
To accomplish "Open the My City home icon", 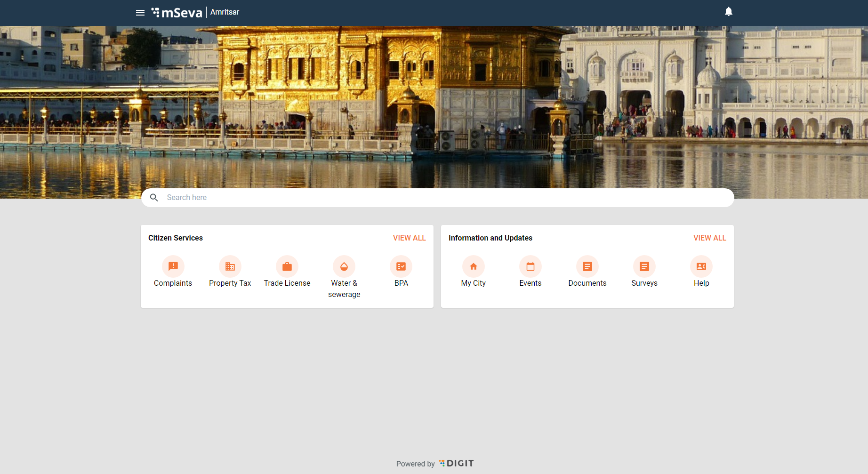I will click(x=473, y=266).
